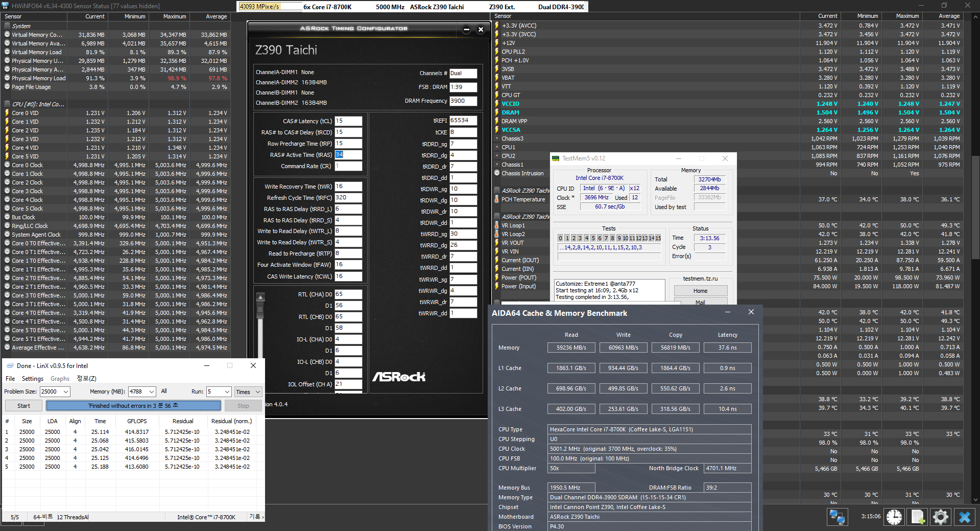
Task: Click icon beside Chassis Intrusion sensor
Action: pyautogui.click(x=497, y=173)
